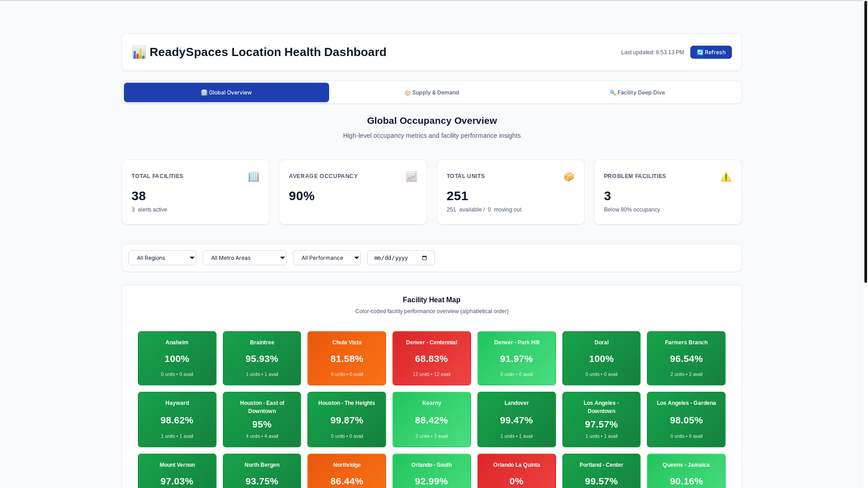Select Houston - The Heights tile
This screenshot has height=488, width=868.
point(347,419)
